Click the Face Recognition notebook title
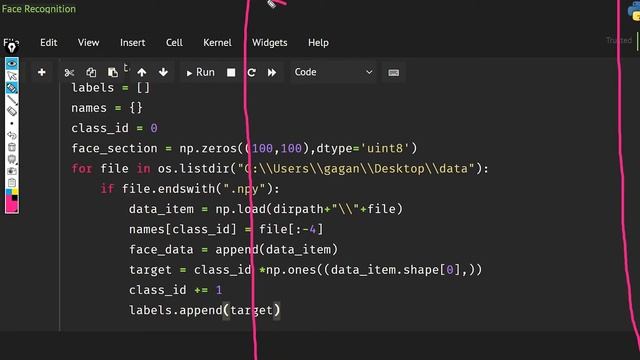This screenshot has width=640, height=360. (x=39, y=9)
